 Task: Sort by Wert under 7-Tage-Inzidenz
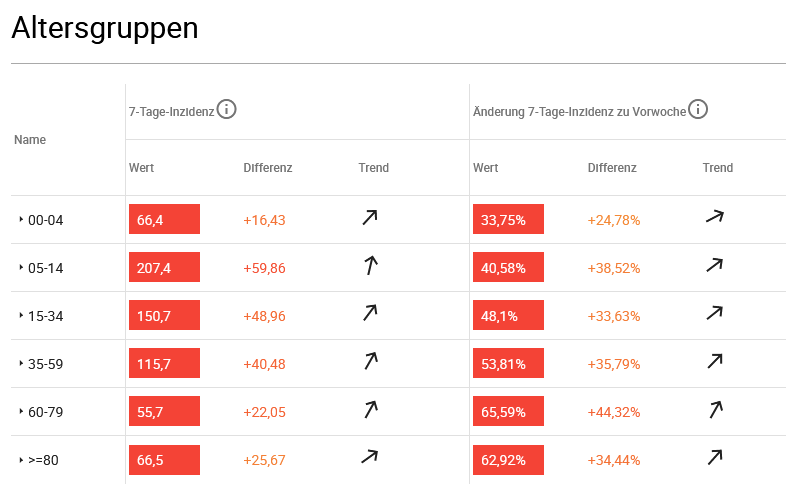(141, 168)
